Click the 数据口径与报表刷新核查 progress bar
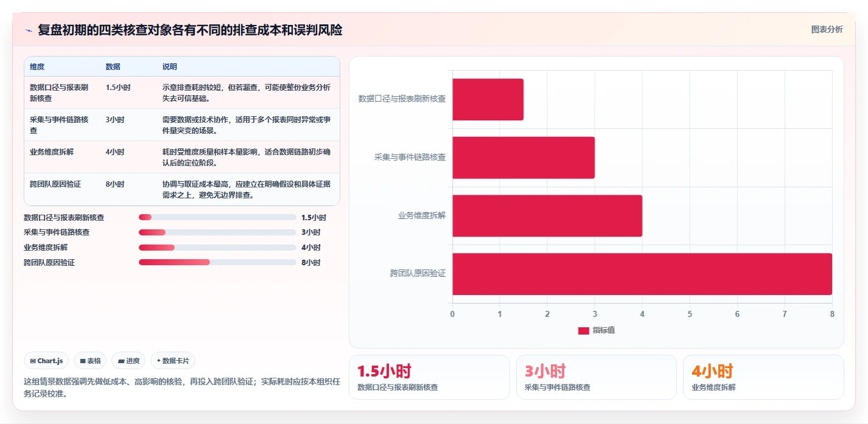The image size is (868, 424). 217,217
